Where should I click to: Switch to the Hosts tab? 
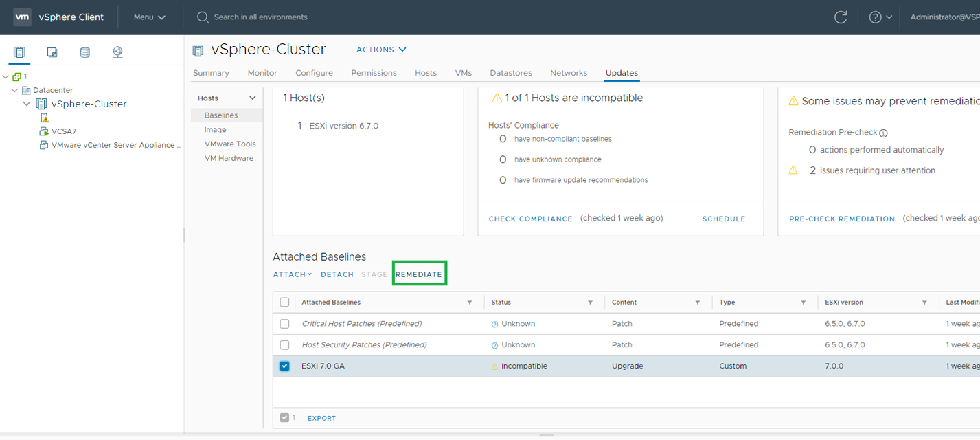426,73
